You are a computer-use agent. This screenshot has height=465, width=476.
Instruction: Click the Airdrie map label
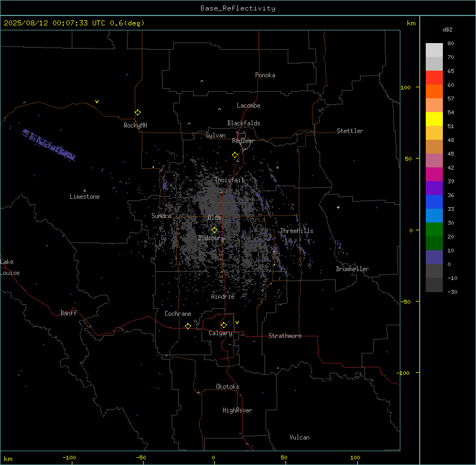223,297
